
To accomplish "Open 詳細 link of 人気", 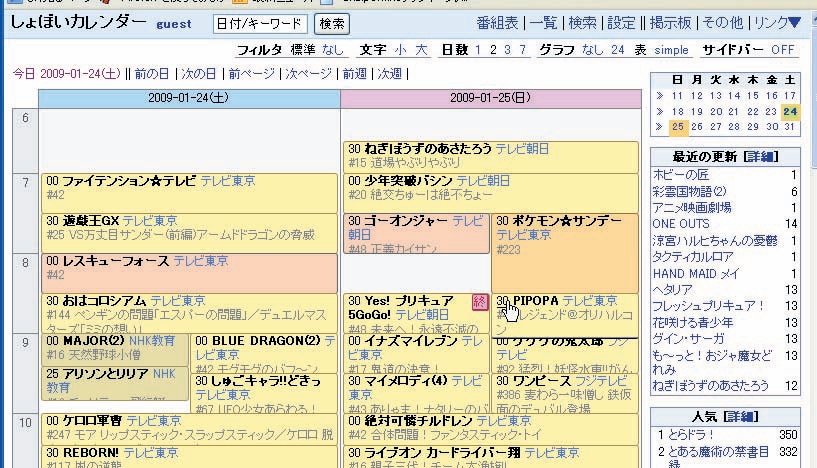I will [741, 416].
